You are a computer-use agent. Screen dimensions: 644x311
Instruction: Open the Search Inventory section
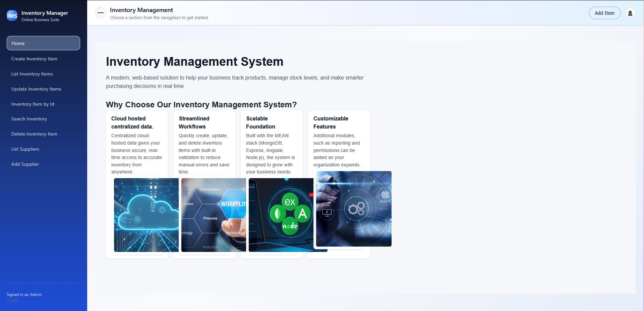pos(29,119)
